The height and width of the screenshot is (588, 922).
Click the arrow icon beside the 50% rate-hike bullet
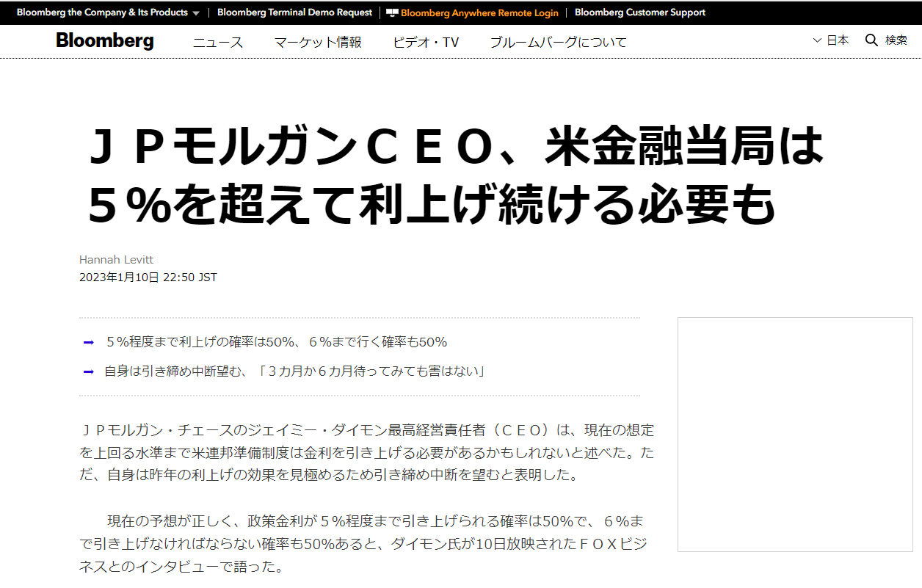click(89, 342)
